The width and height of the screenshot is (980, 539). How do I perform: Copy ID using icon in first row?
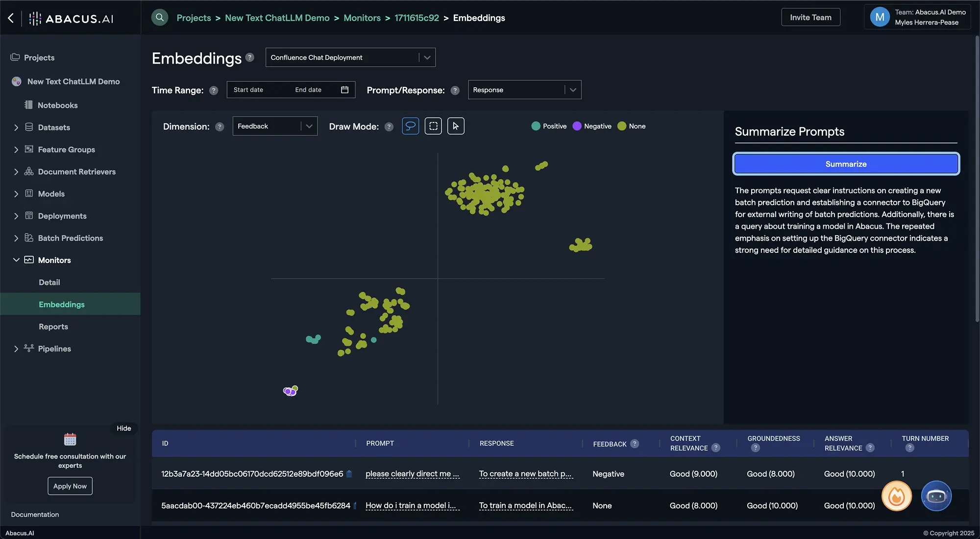pyautogui.click(x=349, y=474)
